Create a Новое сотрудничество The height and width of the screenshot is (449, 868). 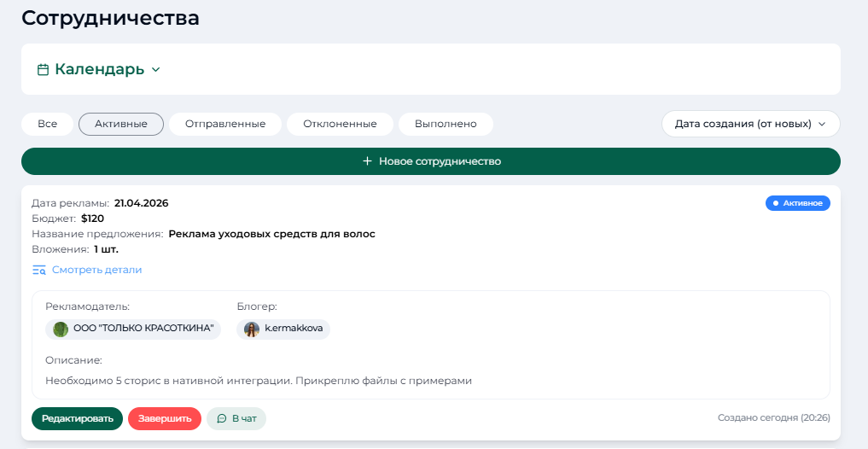coord(431,161)
